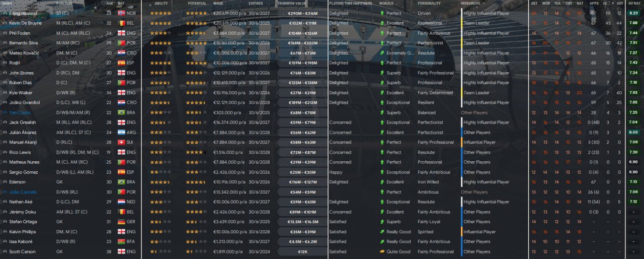Click the potential stars for Phil Foden
Image resolution: width=644 pixels, height=259 pixels.
coord(196,33)
